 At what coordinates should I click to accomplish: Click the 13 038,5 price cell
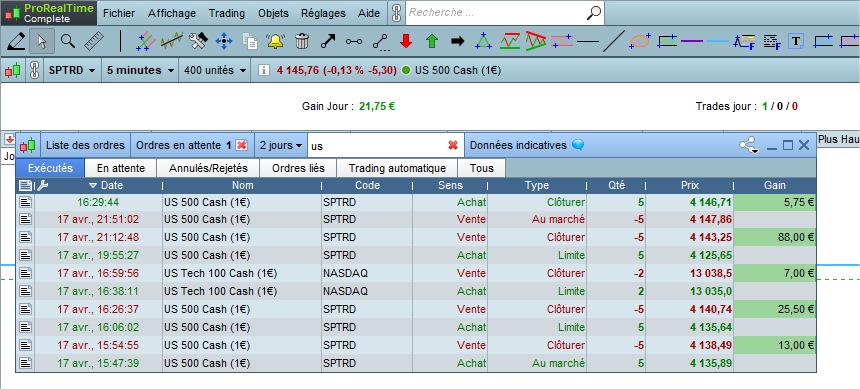pyautogui.click(x=689, y=273)
